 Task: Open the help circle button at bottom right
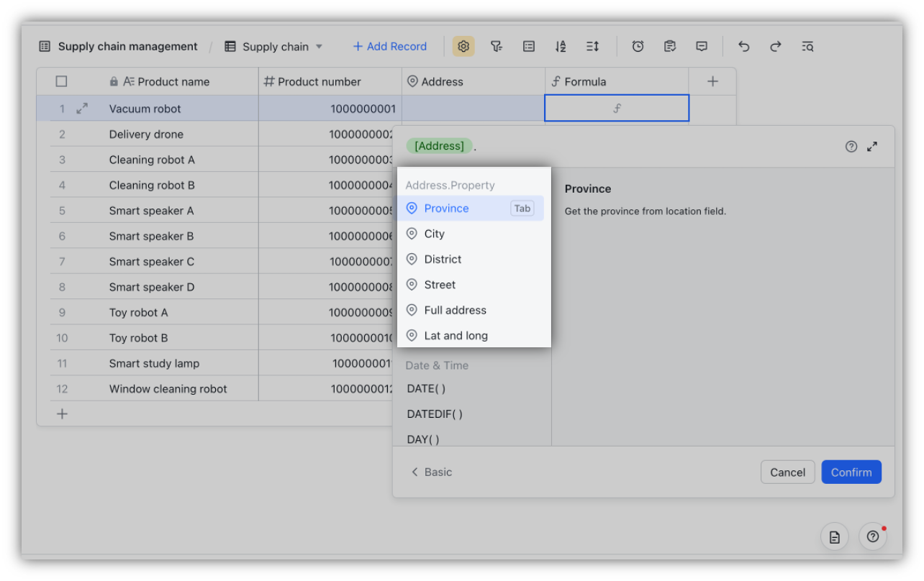tap(873, 536)
